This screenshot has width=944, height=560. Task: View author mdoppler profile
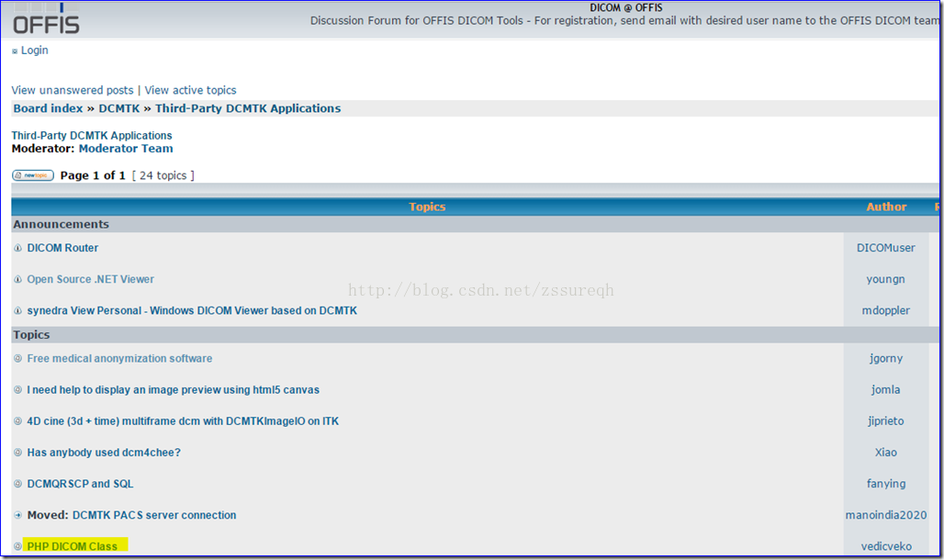coord(885,310)
